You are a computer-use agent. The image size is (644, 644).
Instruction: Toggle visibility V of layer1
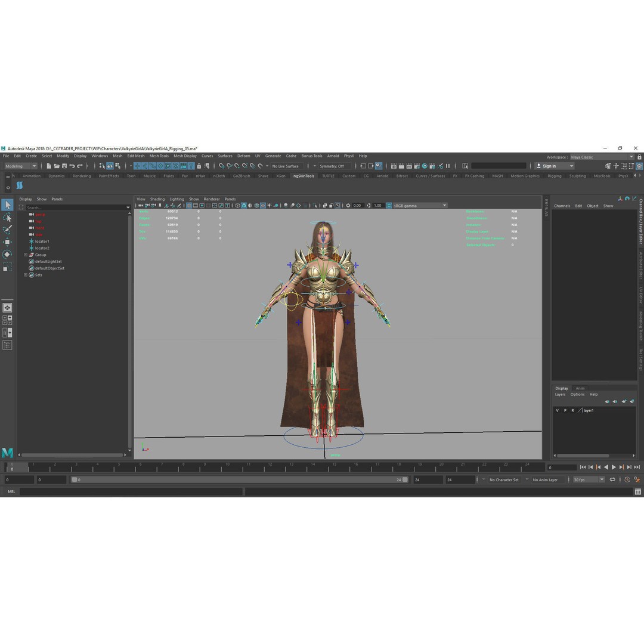558,410
